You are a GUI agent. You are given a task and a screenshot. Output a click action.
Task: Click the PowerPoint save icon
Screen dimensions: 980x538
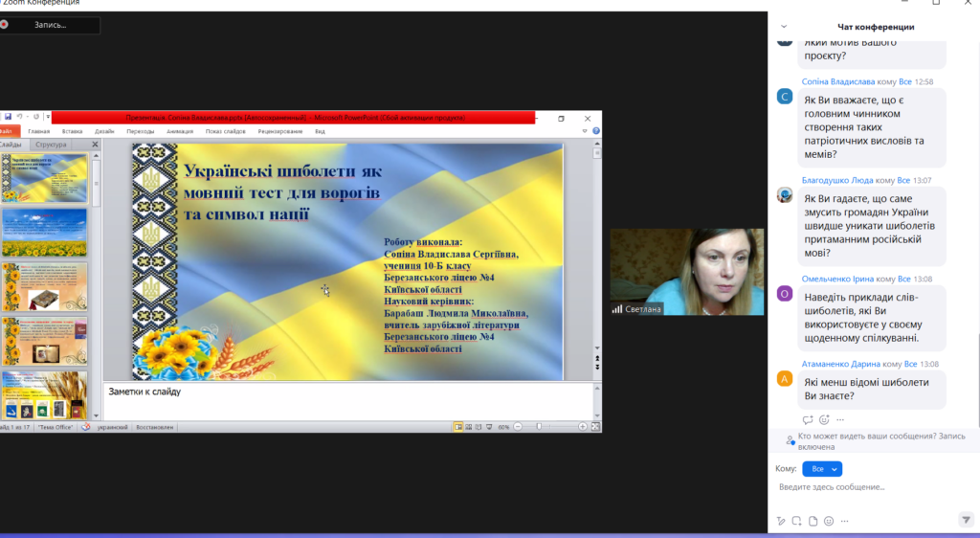(x=8, y=117)
